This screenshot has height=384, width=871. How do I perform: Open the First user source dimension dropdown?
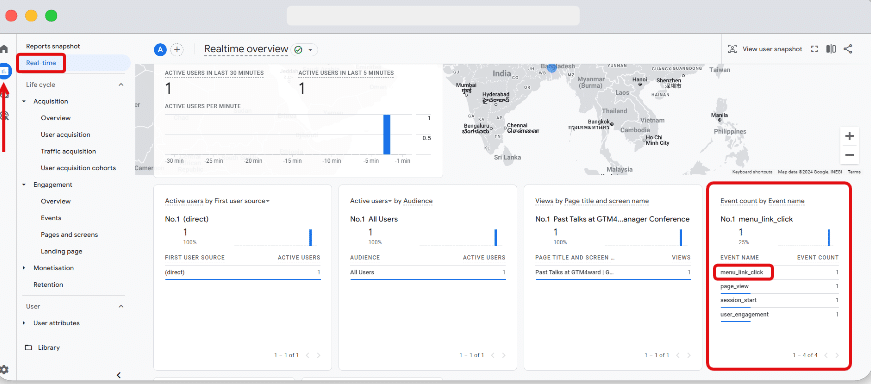(x=268, y=201)
